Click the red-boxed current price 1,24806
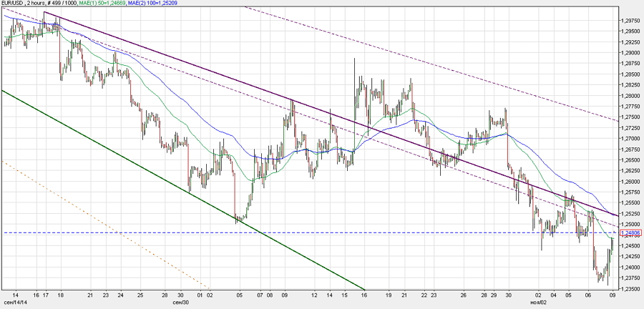The image size is (644, 309). tap(631, 232)
